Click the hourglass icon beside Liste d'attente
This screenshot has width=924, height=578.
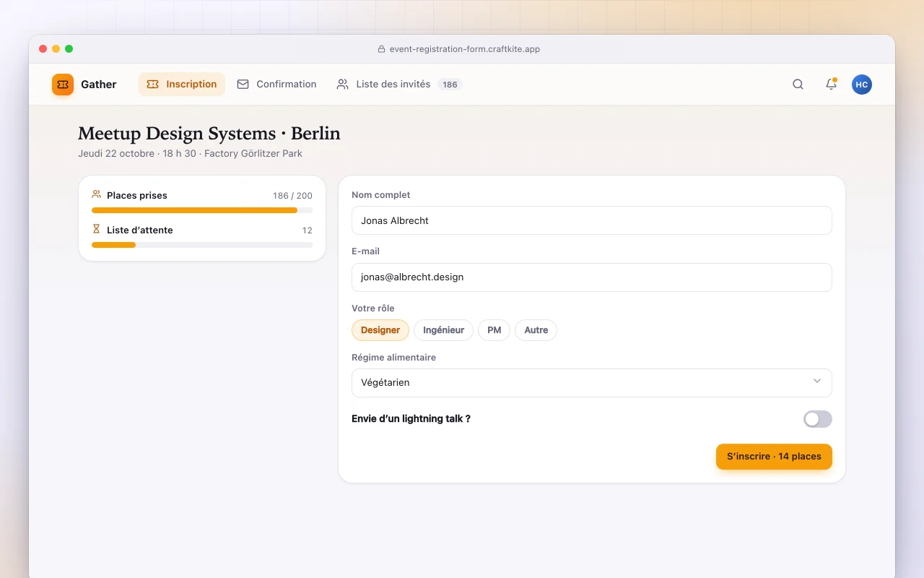click(x=97, y=229)
